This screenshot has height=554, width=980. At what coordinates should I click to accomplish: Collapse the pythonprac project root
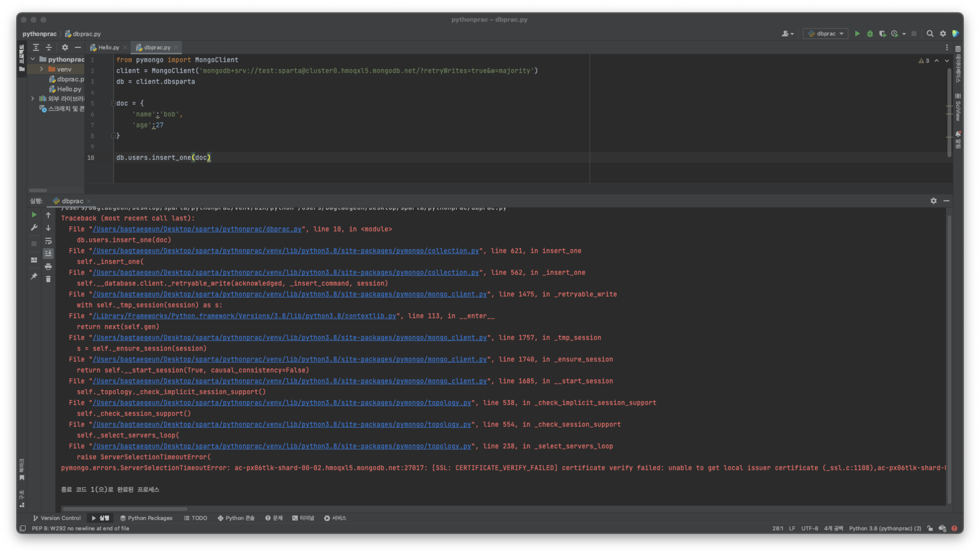click(33, 59)
